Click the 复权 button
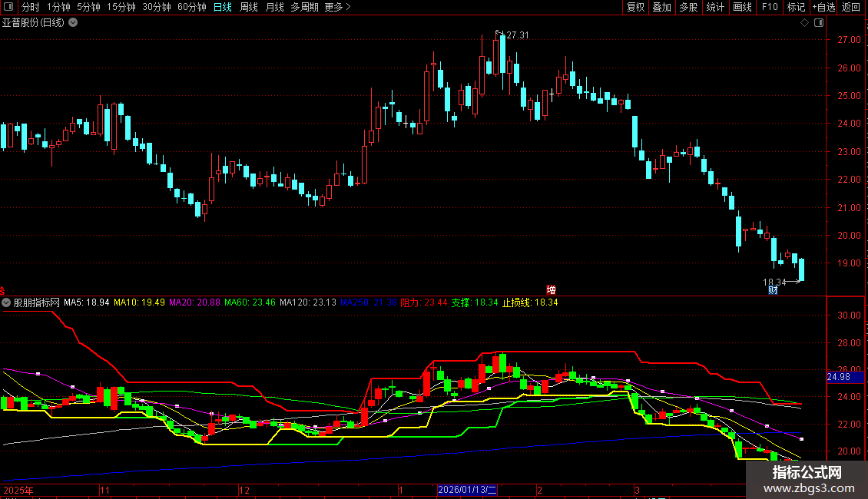Image resolution: width=868 pixels, height=499 pixels. [x=635, y=7]
